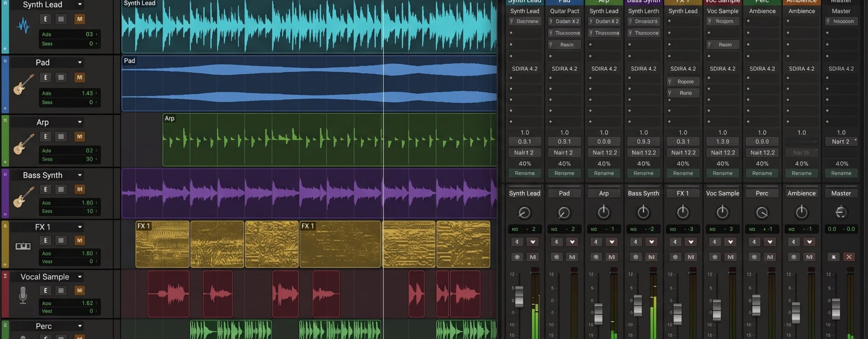Open the Bass Synth track dropdown arrow
868x339 pixels.
pos(80,175)
